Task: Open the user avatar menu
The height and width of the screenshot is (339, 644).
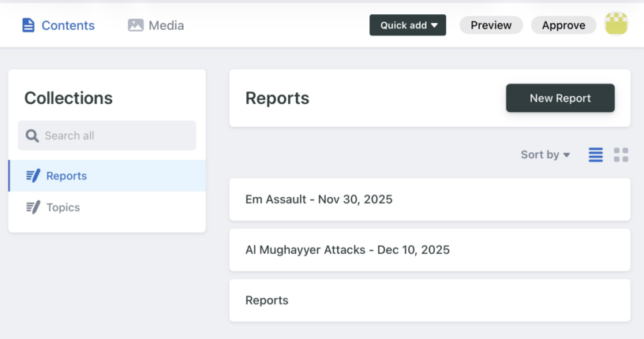Action: [616, 24]
